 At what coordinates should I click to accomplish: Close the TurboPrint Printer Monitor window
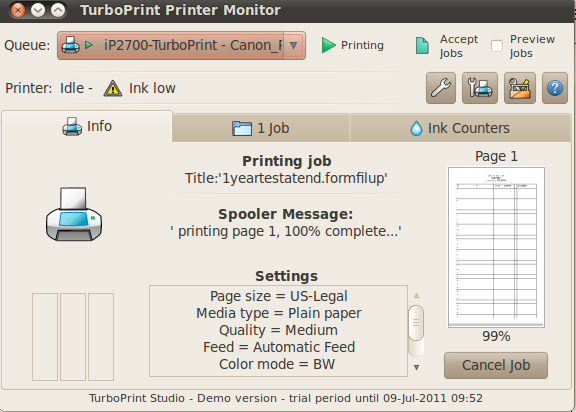(x=18, y=10)
